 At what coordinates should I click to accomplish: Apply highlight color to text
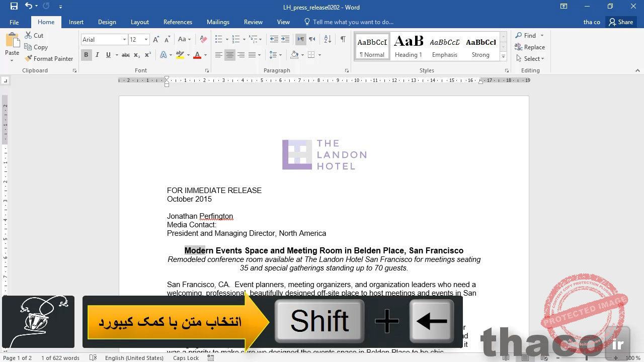click(x=180, y=55)
